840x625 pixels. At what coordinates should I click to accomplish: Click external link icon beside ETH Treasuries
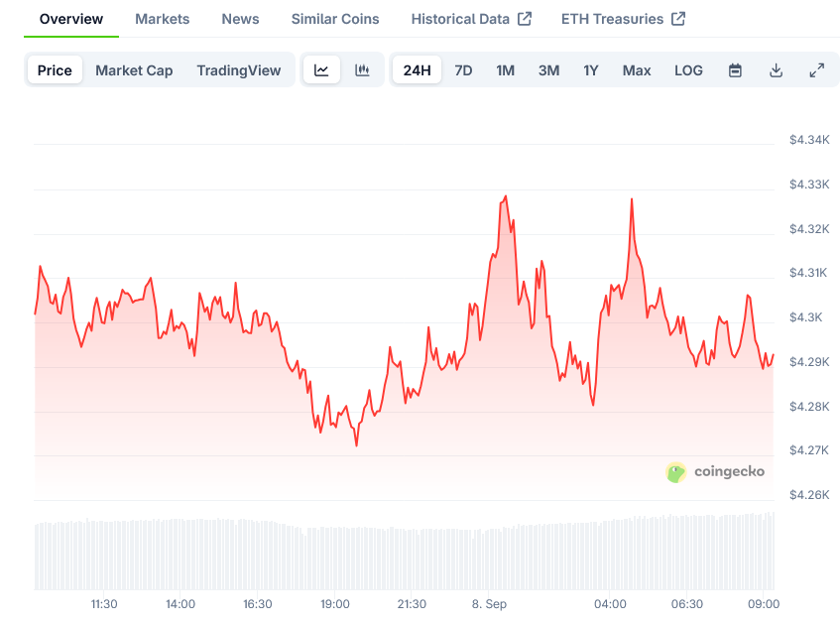coord(678,19)
